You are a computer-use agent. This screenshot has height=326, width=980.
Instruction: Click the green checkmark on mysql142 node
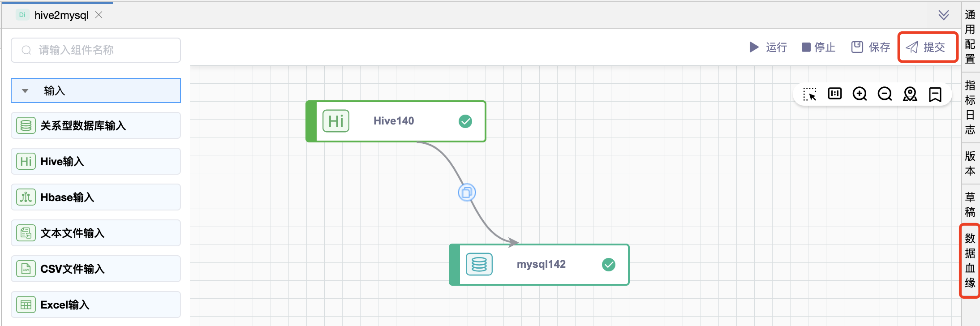609,265
